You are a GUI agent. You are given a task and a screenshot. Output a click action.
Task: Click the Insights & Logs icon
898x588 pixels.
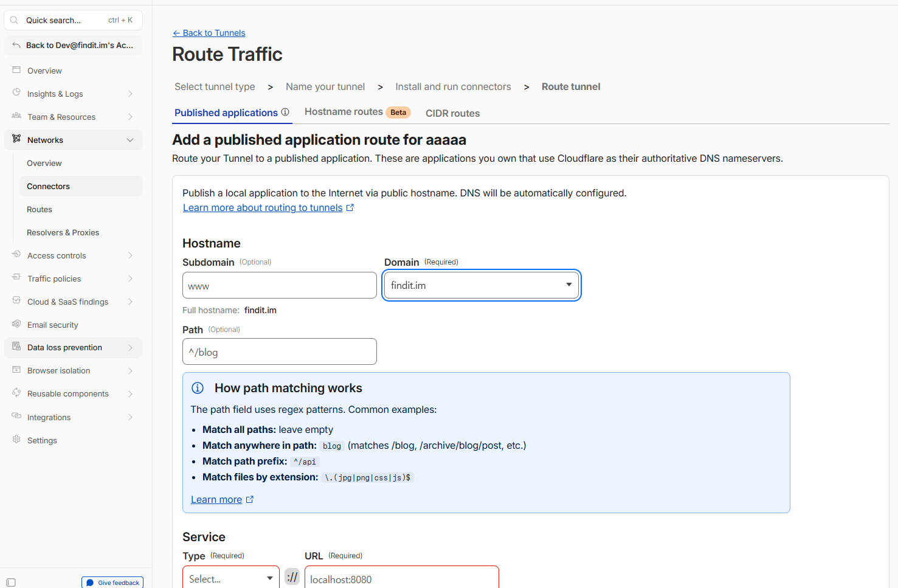[16, 93]
